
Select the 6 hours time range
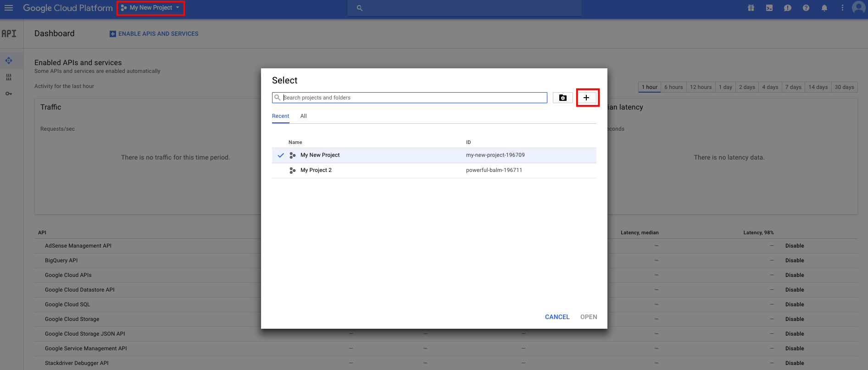tap(673, 87)
